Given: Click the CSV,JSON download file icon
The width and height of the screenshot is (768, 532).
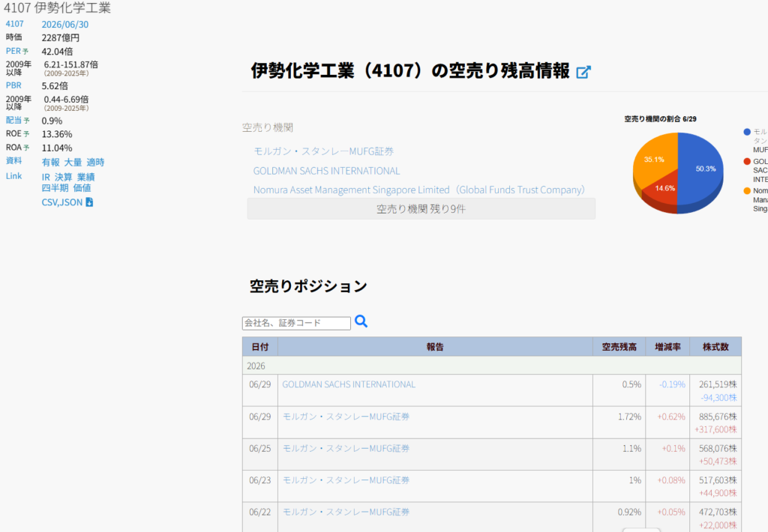Looking at the screenshot, I should tap(89, 202).
